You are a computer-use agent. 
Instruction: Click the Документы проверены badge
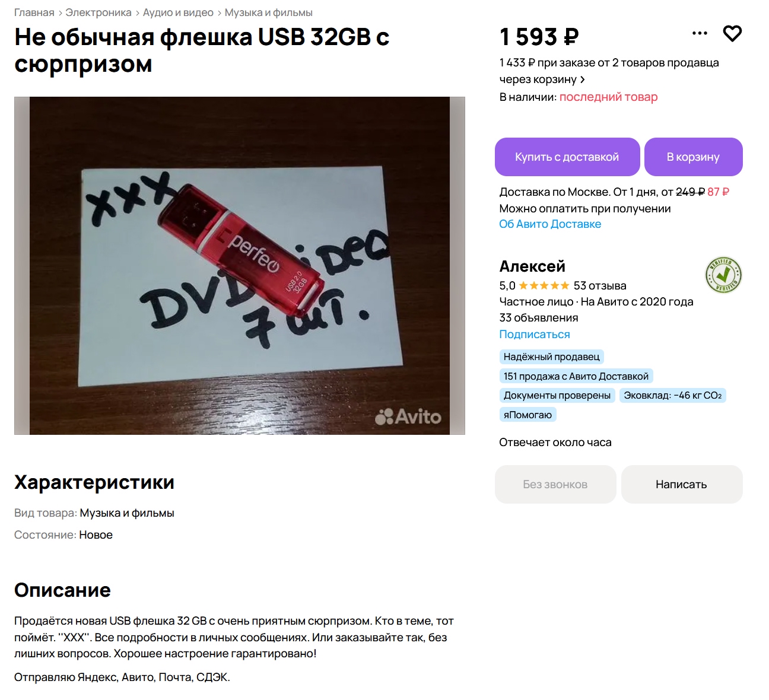point(557,396)
